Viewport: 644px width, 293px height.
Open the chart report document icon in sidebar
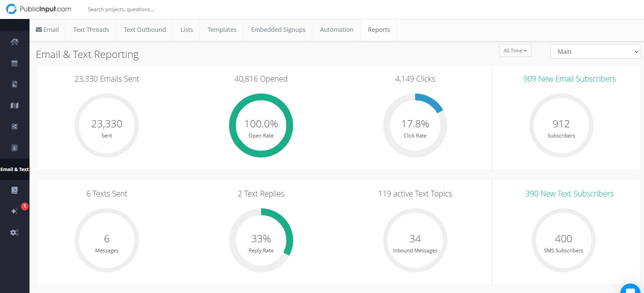coord(14,84)
